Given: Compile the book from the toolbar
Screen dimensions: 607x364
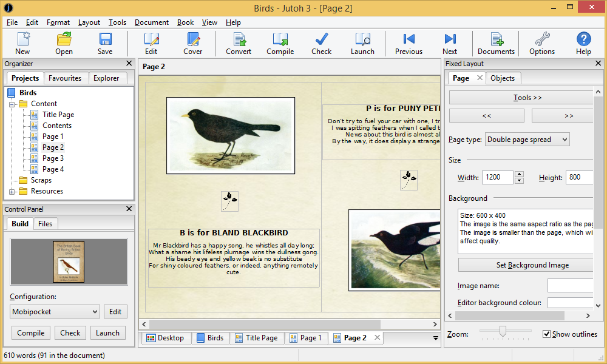Looking at the screenshot, I should click(x=280, y=42).
